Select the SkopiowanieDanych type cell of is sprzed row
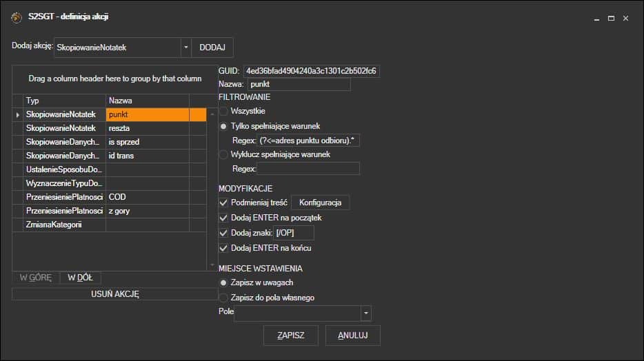 tap(65, 143)
